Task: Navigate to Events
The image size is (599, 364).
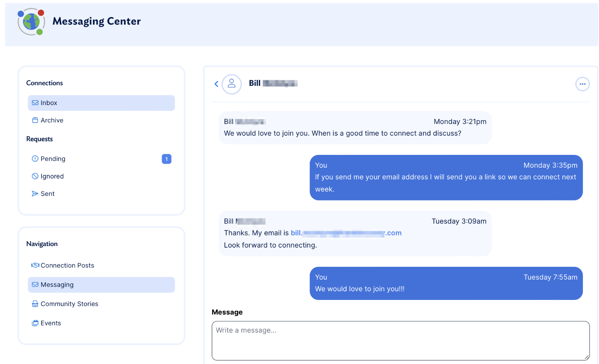Action: point(51,323)
